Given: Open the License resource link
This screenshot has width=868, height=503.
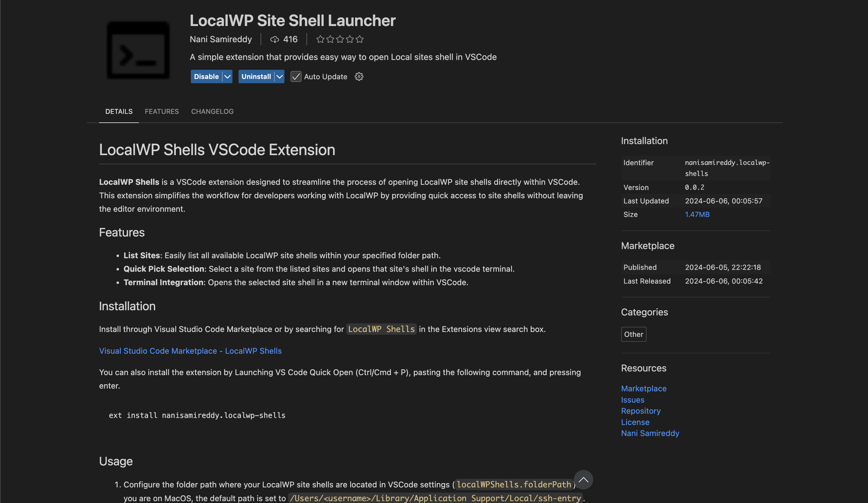Looking at the screenshot, I should [635, 422].
